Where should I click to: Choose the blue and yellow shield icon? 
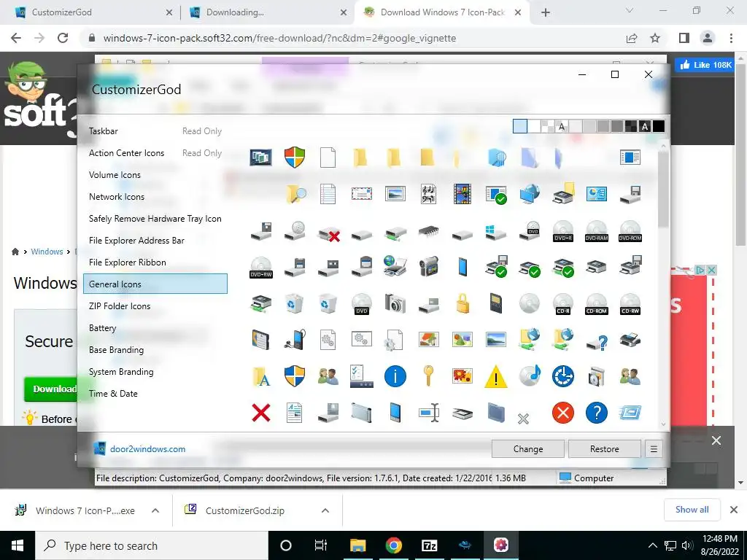click(295, 376)
